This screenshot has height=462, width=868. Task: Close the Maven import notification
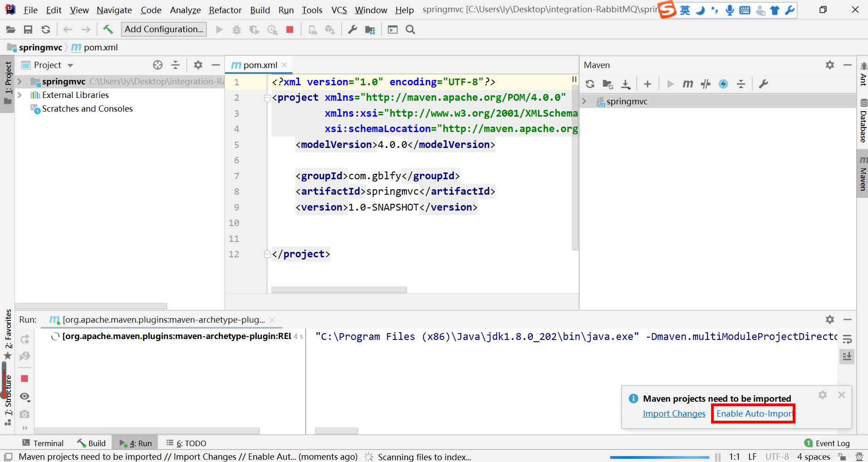point(842,395)
